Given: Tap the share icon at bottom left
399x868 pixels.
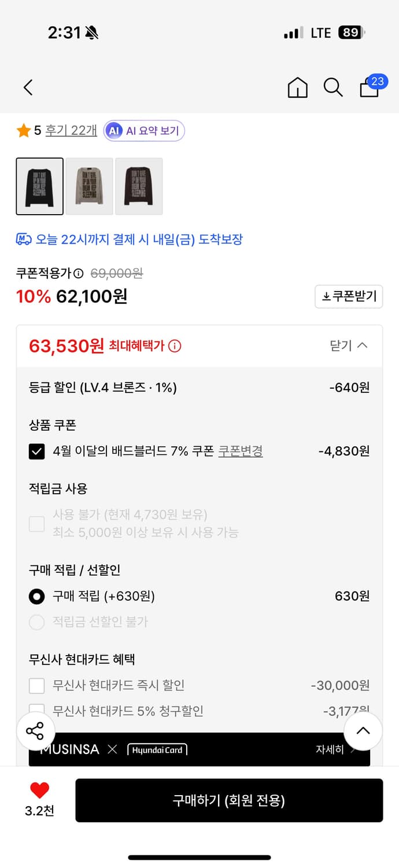Looking at the screenshot, I should pyautogui.click(x=36, y=731).
